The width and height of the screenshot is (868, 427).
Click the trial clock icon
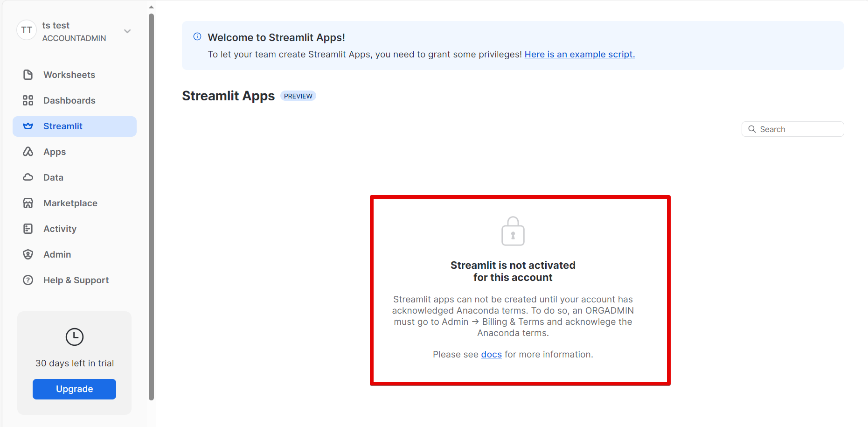pyautogui.click(x=74, y=337)
